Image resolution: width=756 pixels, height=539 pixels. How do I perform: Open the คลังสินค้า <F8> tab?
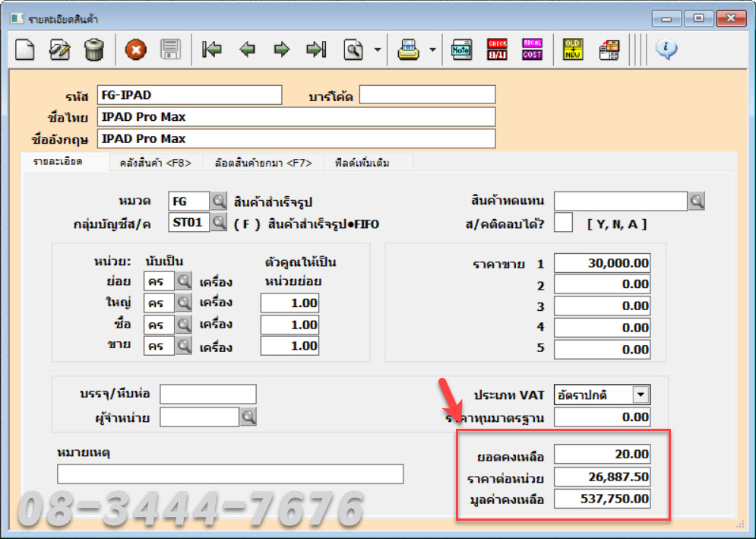[155, 163]
